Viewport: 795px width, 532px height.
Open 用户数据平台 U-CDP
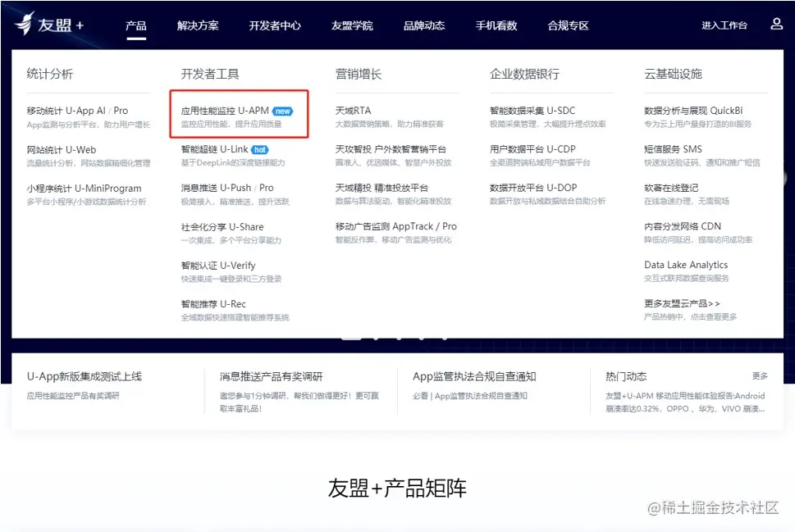coord(532,149)
